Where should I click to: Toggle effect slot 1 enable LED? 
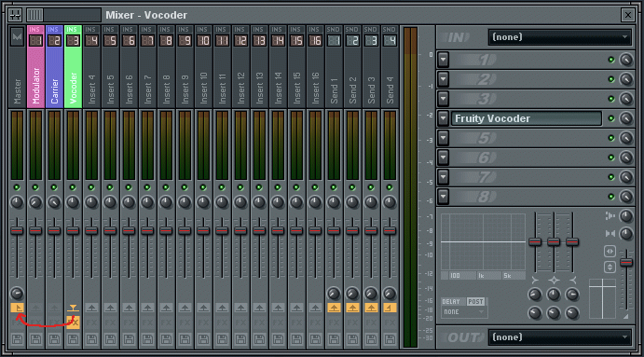click(611, 60)
